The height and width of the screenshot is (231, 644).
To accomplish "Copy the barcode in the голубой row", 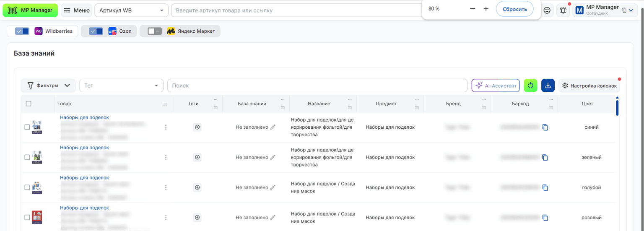I will click(x=545, y=188).
